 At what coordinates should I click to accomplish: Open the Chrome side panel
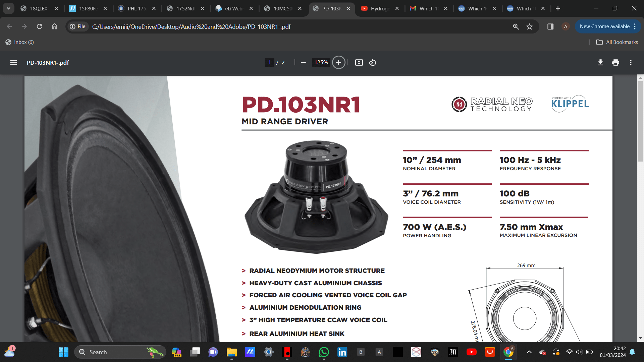coord(550,26)
